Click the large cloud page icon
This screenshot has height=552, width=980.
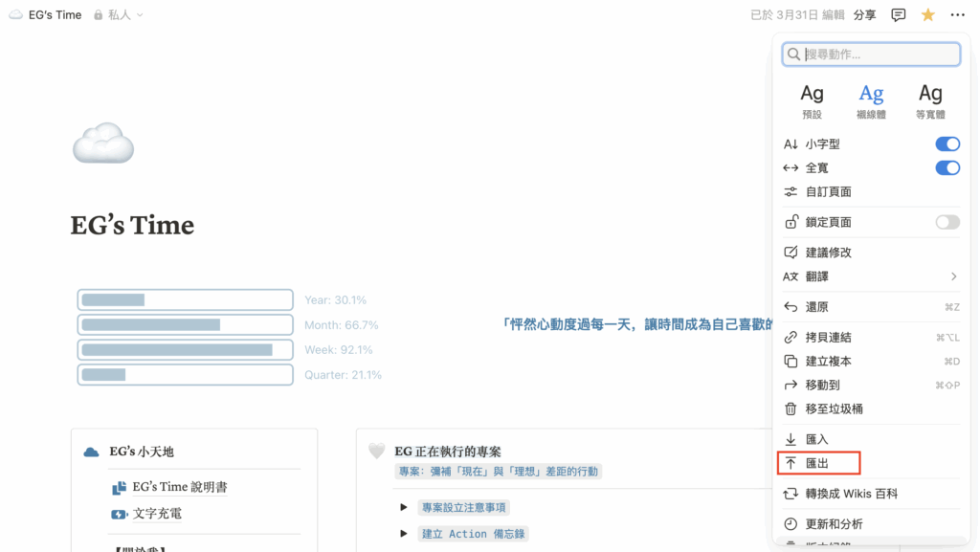[x=103, y=144]
